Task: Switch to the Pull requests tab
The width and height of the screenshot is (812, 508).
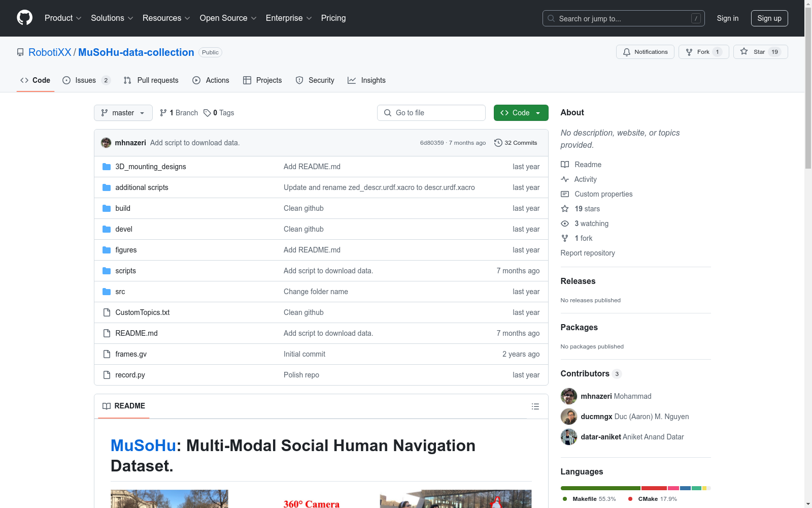Action: tap(151, 80)
